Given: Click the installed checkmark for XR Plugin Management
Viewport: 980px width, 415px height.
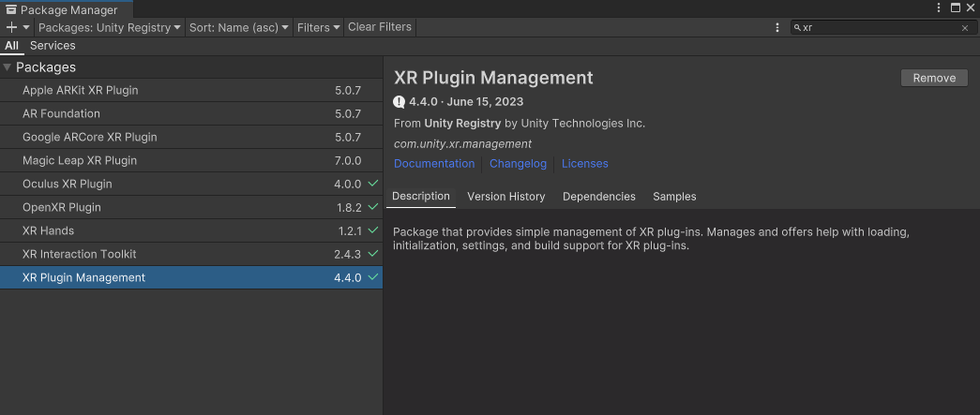Looking at the screenshot, I should click(373, 277).
